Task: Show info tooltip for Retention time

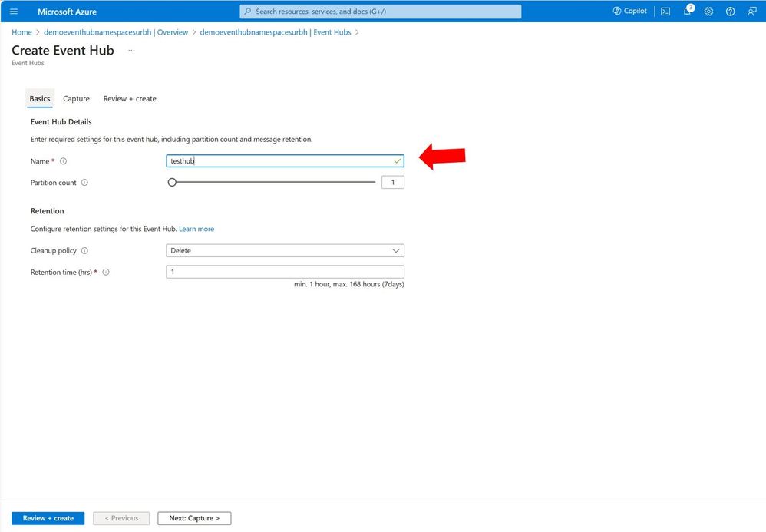Action: pyautogui.click(x=106, y=272)
